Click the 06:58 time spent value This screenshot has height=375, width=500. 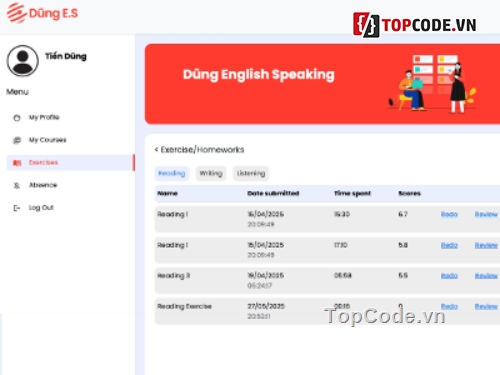pyautogui.click(x=343, y=275)
